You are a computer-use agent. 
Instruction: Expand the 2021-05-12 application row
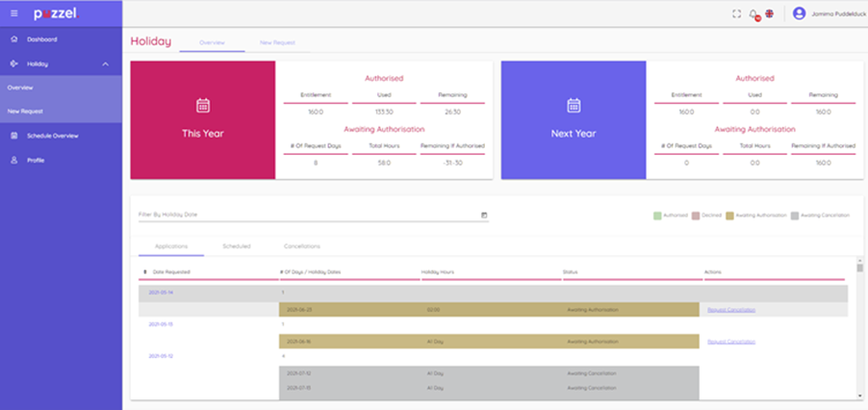(160, 356)
